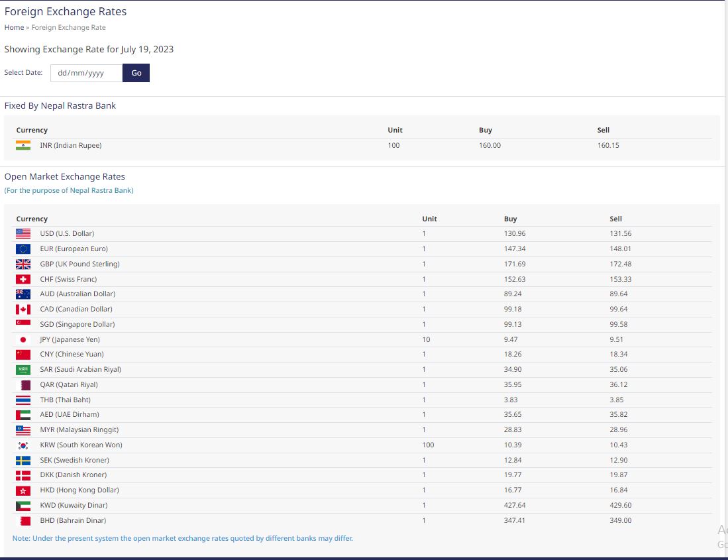Viewport: 728px width, 560px height.
Task: Select the CNY (Chinese Yuan) label
Action: (x=72, y=355)
